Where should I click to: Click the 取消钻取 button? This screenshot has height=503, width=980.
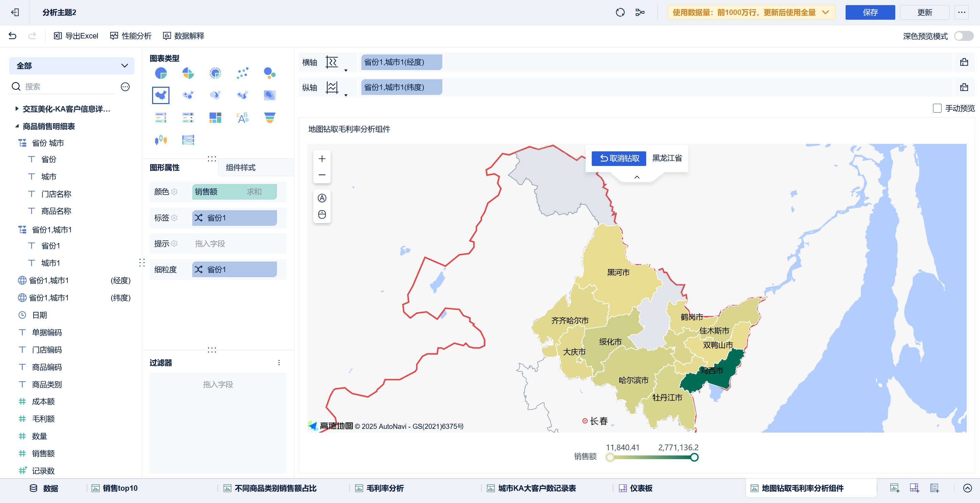click(619, 158)
